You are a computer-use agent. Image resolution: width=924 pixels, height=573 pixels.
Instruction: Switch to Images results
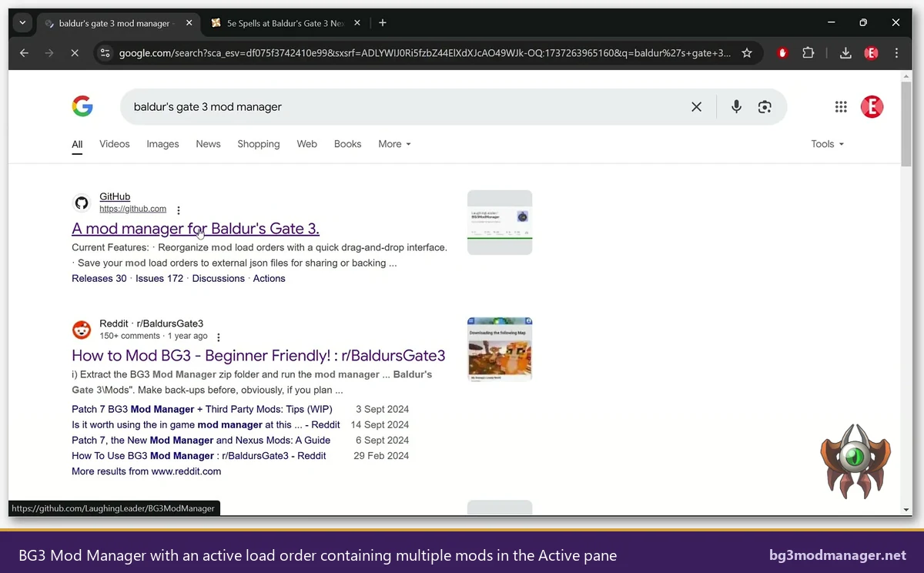point(162,144)
